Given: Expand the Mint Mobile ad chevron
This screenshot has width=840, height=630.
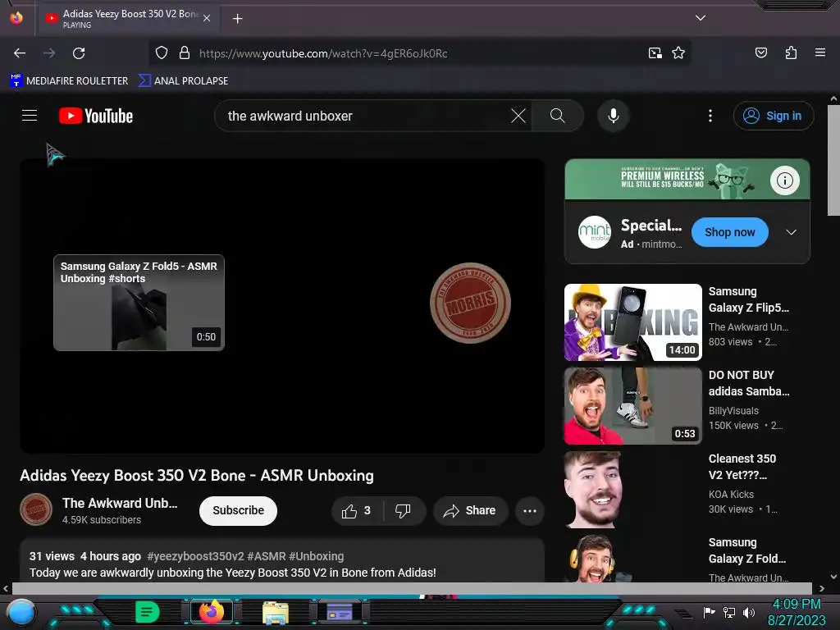Looking at the screenshot, I should click(x=791, y=232).
